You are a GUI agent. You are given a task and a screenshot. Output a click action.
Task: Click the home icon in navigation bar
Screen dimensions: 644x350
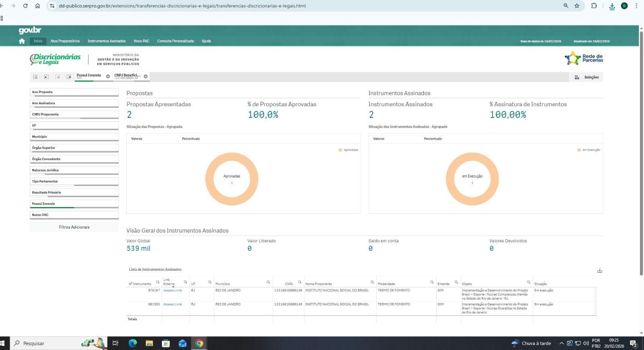pyautogui.click(x=22, y=41)
